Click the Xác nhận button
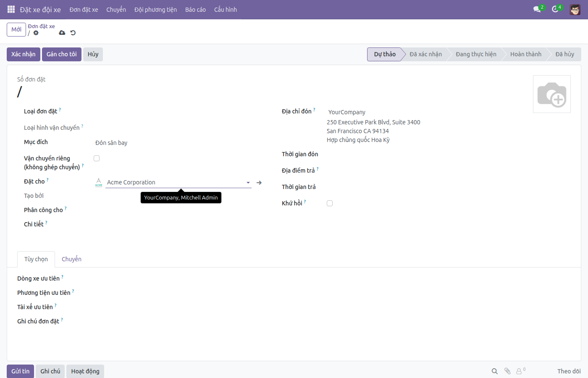 (x=24, y=54)
